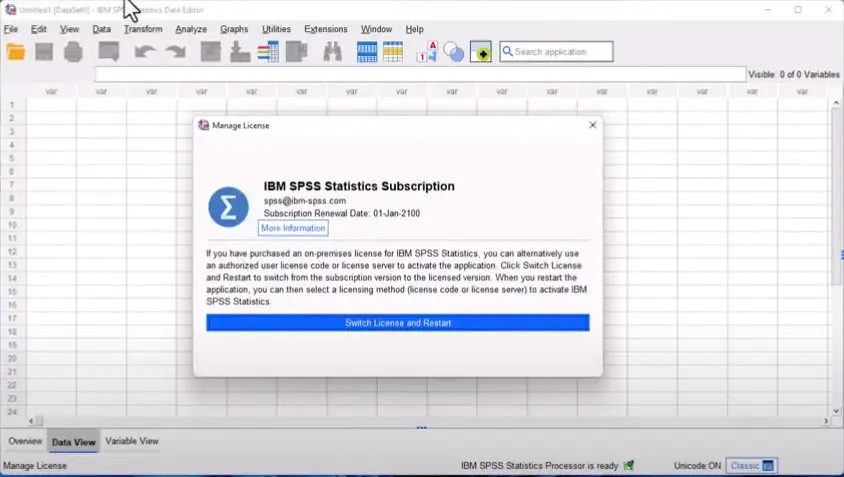Open the Analyze menu
The height and width of the screenshot is (477, 844).
click(191, 29)
